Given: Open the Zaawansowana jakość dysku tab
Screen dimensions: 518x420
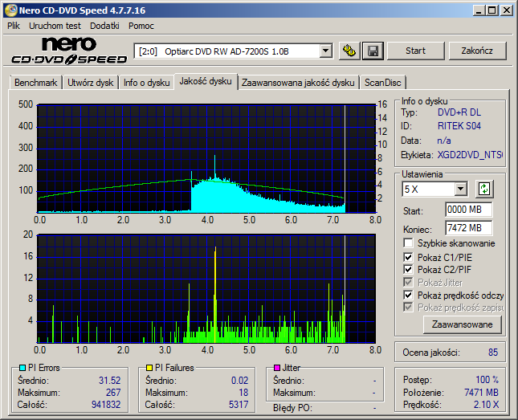Looking at the screenshot, I should coord(298,83).
